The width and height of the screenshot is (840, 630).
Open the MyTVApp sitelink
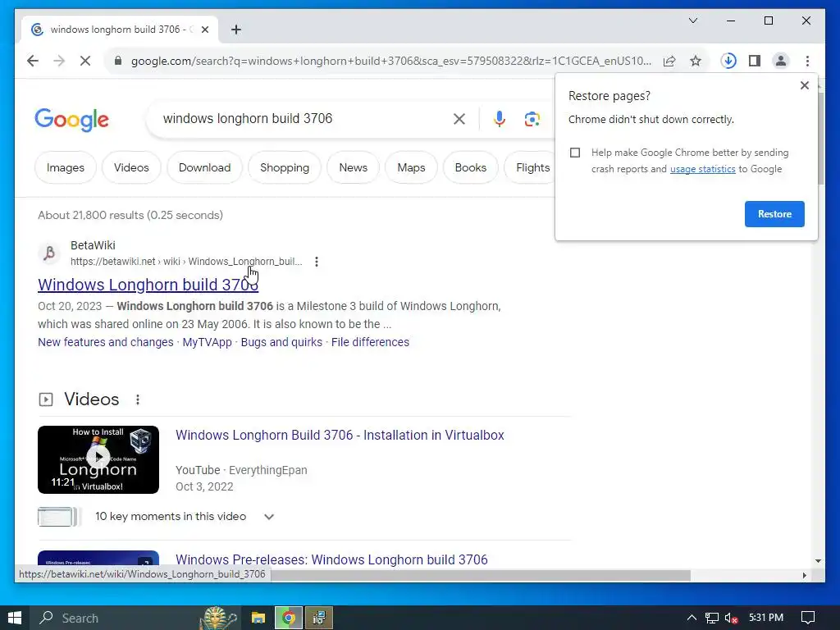(207, 342)
